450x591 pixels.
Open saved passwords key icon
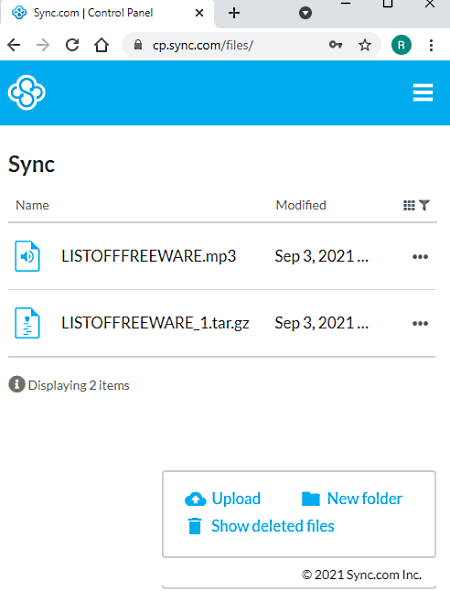pyautogui.click(x=335, y=45)
